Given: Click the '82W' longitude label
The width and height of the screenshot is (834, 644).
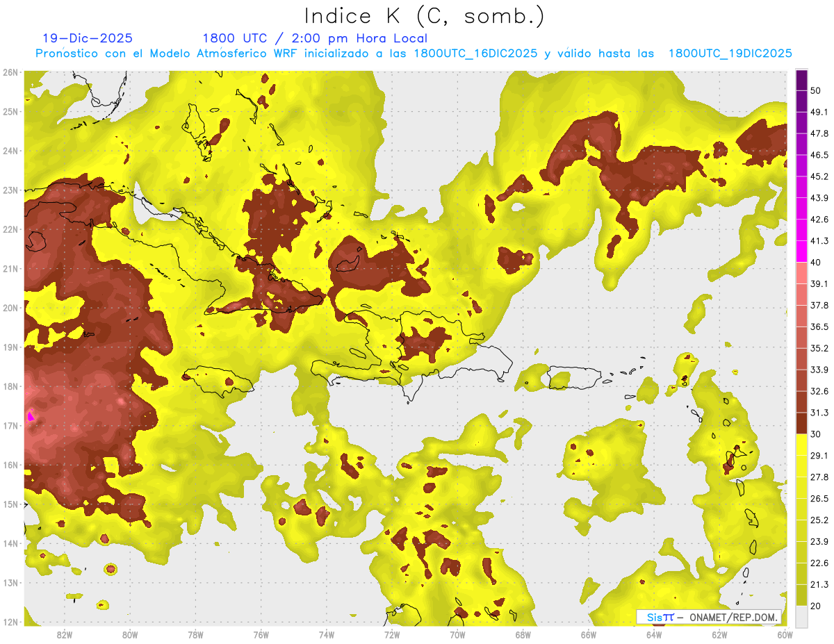Looking at the screenshot, I should click(x=64, y=635).
